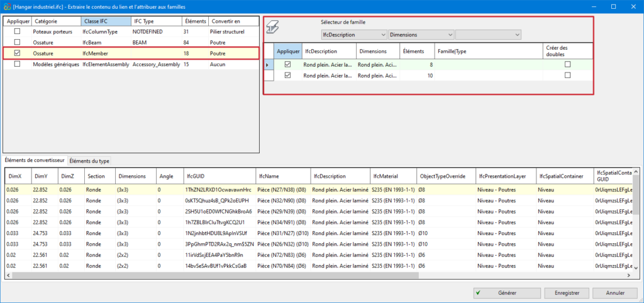Viewport: 644px width, 303px height.
Task: Click the ObjectTypeOverride column header
Action: click(446, 176)
